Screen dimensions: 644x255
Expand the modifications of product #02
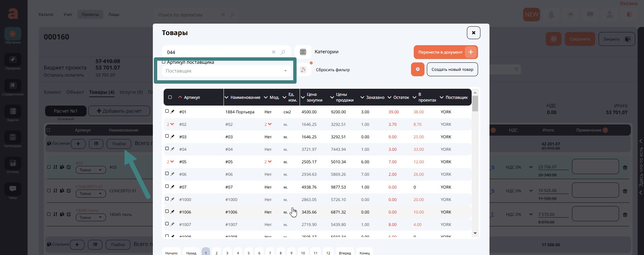click(268, 124)
